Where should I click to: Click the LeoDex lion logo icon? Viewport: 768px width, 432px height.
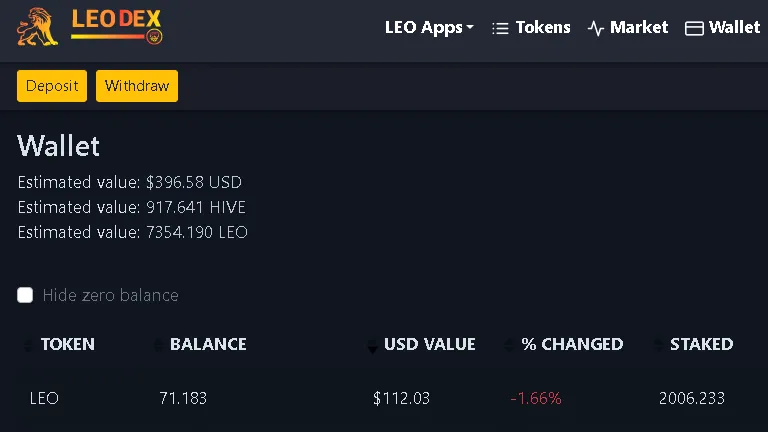(x=37, y=27)
